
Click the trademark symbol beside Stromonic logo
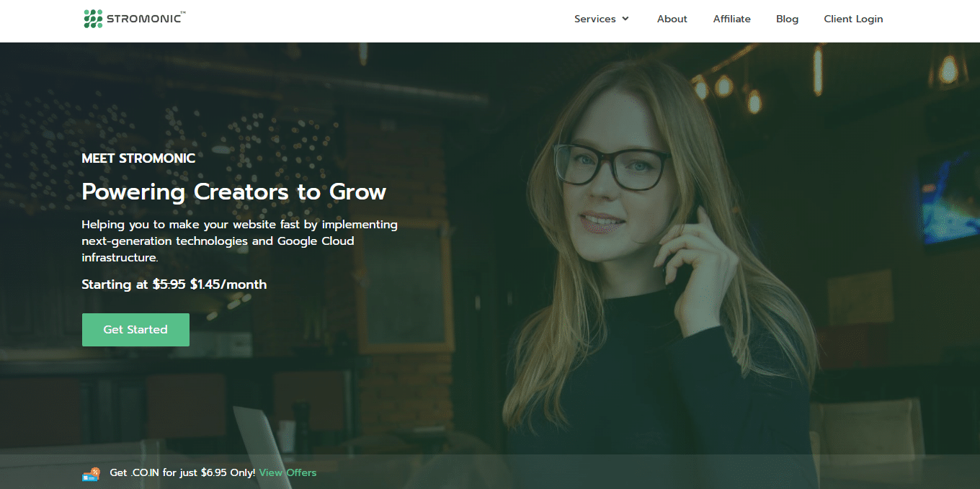coord(182,12)
